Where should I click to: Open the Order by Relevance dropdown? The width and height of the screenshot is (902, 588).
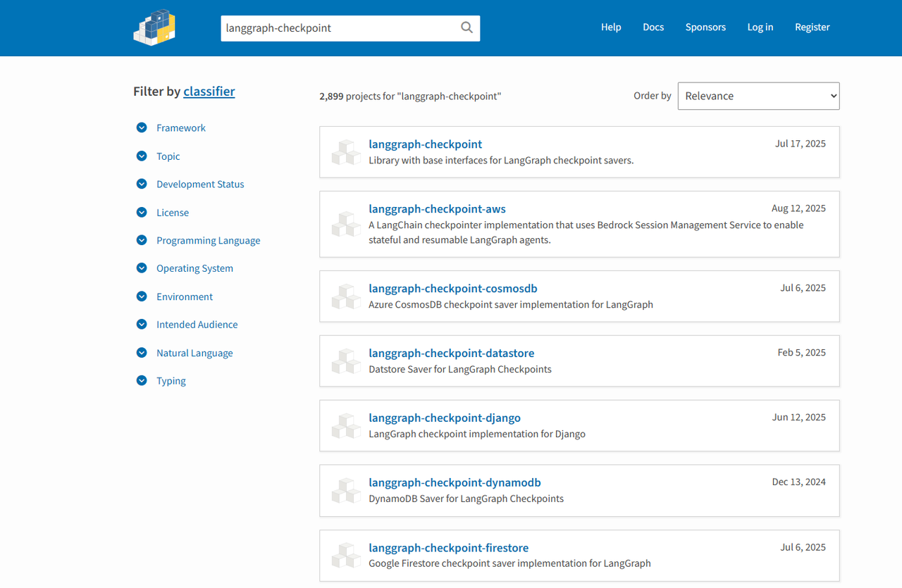tap(758, 96)
